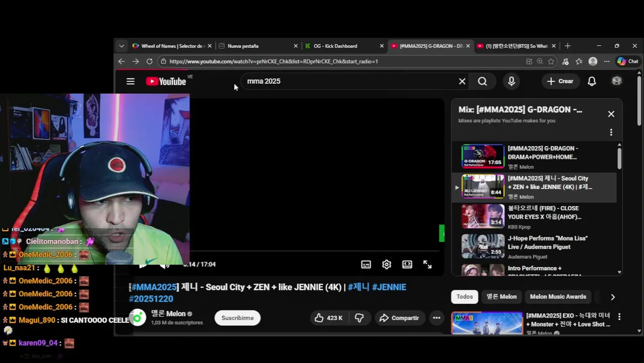Play J-Hope Performs Mona Lisa video
644x363 pixels.
(534, 247)
